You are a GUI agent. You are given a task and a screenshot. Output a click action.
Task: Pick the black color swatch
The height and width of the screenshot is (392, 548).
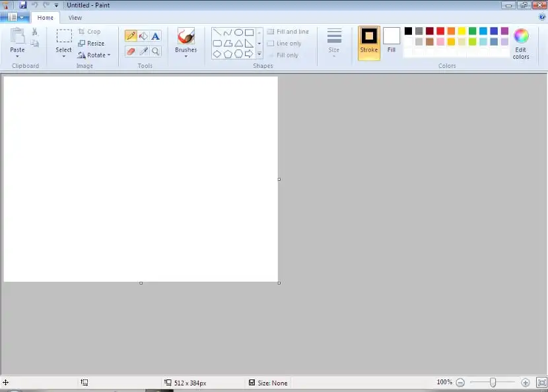408,31
